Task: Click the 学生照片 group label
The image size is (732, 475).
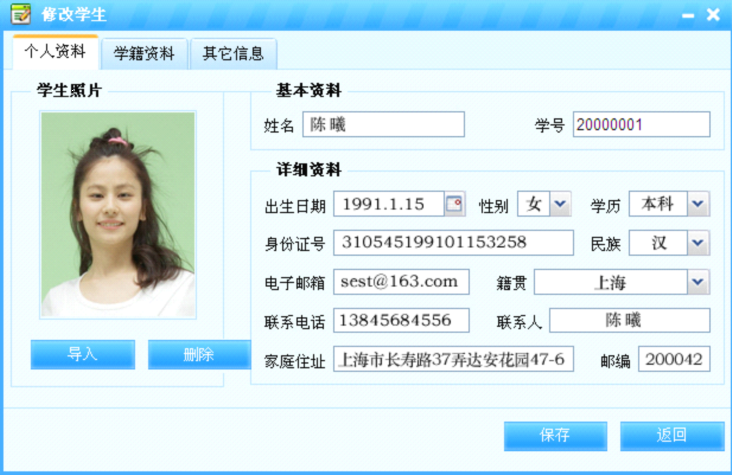Action: click(69, 90)
